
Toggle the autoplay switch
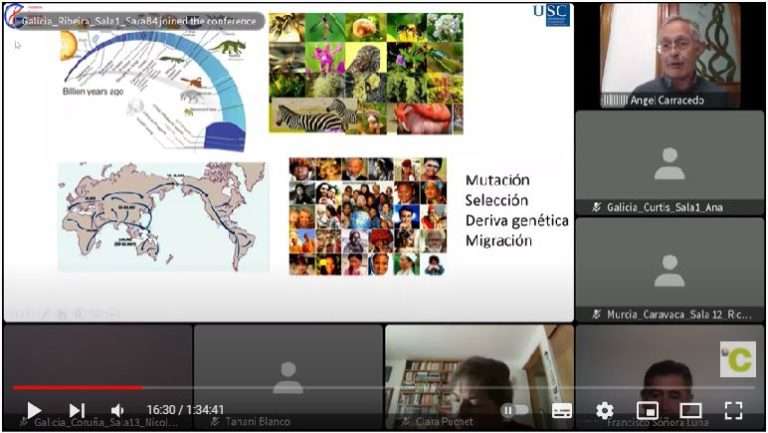[515, 410]
